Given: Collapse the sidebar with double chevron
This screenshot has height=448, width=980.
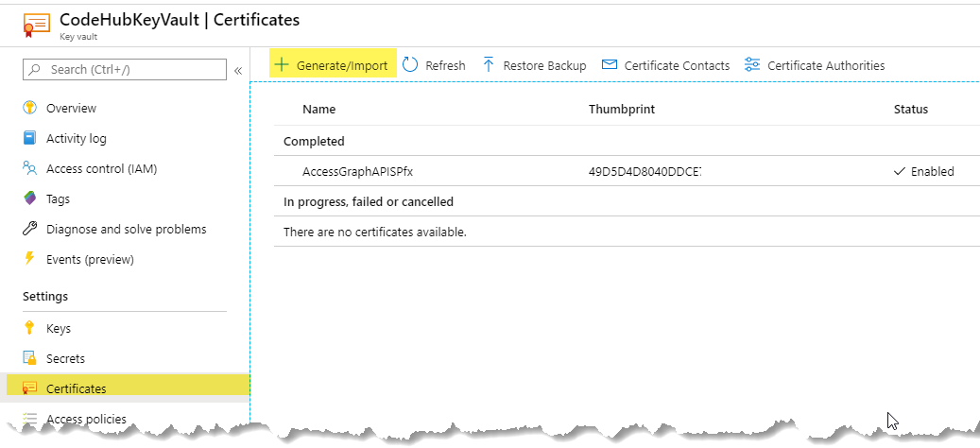Looking at the screenshot, I should point(238,71).
